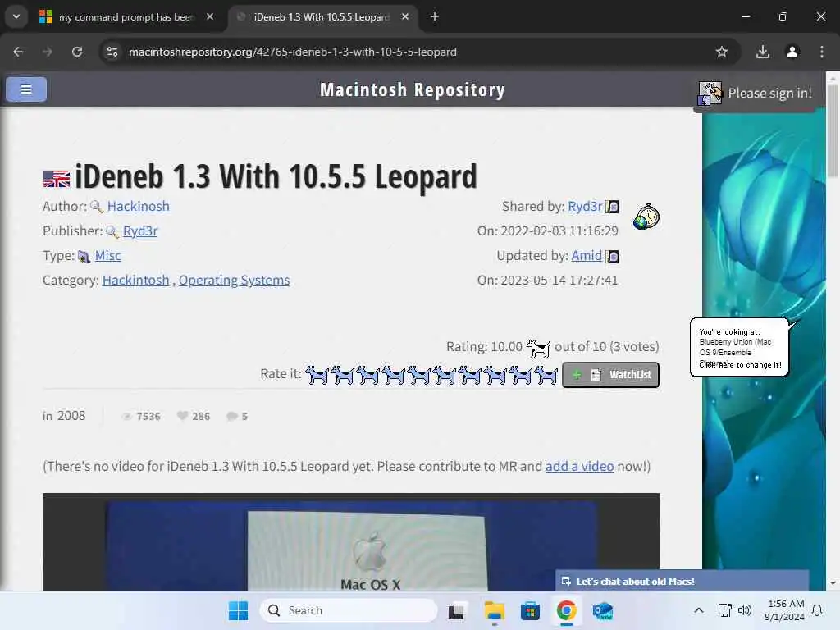Click the Mac OS X screenshot image
The image size is (840, 630).
coord(351,542)
